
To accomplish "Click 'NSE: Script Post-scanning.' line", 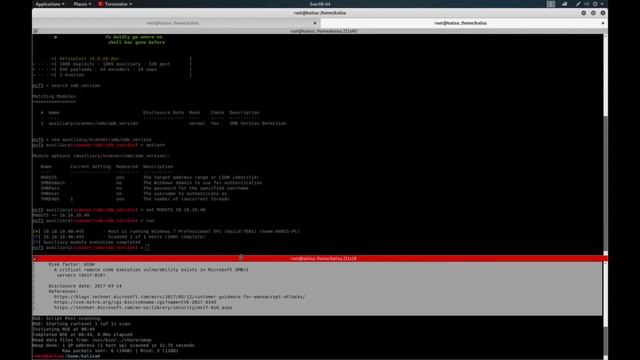I will (x=67, y=318).
